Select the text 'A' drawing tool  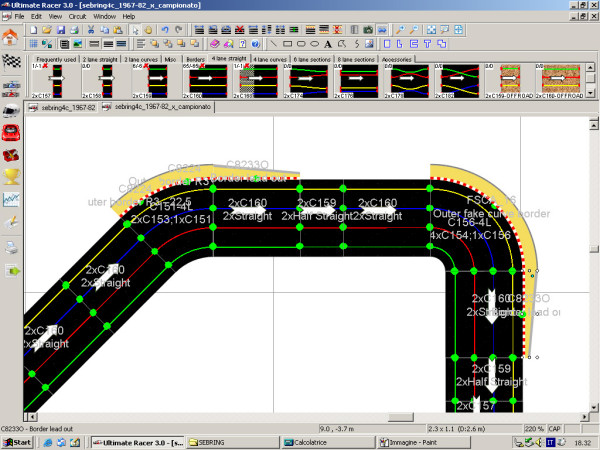click(x=328, y=44)
